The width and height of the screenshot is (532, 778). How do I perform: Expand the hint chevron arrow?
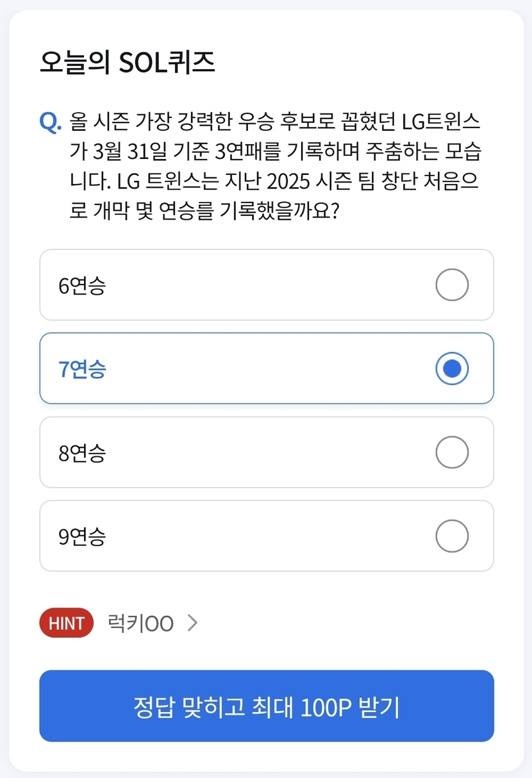[x=192, y=623]
